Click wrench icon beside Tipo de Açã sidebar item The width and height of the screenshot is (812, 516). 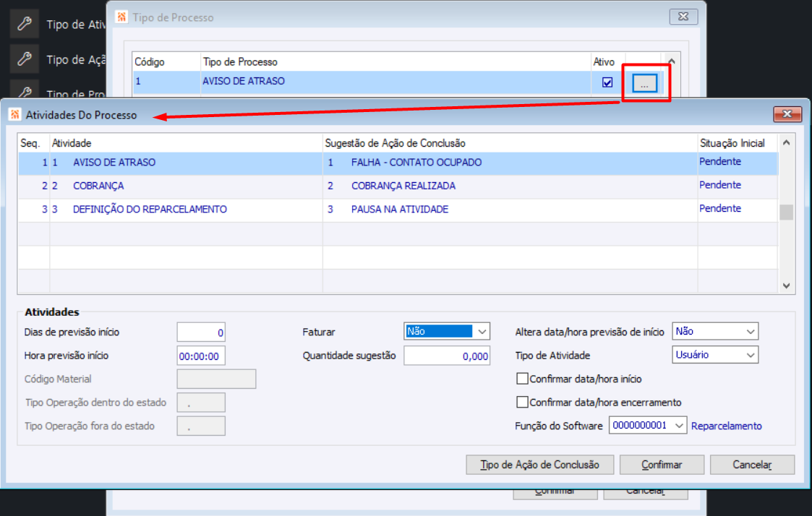click(25, 59)
